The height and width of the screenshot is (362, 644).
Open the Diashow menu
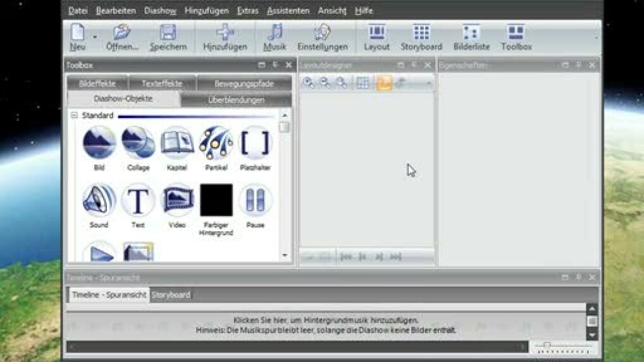tap(160, 11)
